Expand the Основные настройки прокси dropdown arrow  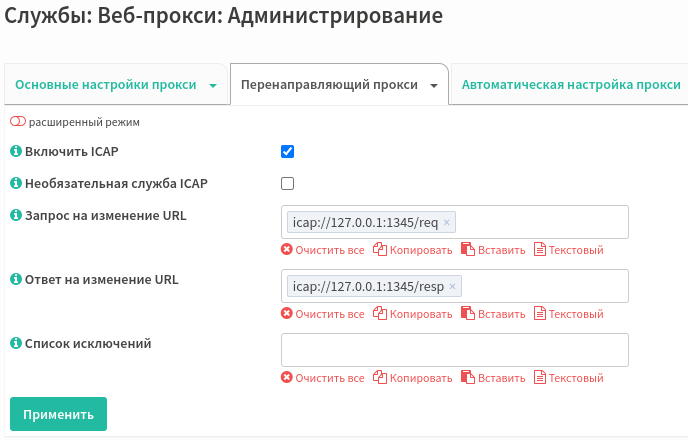coord(213,86)
